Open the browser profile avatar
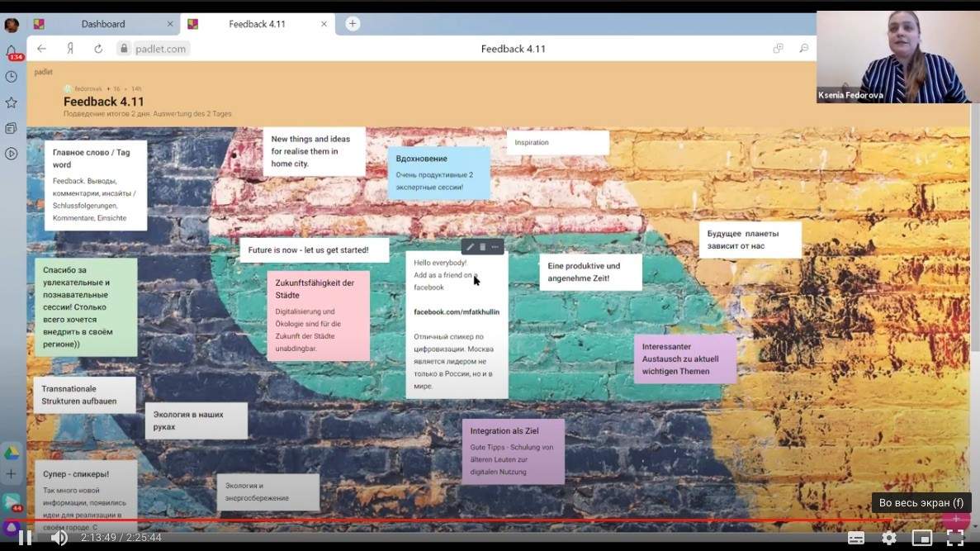Screen dimensions: 980x551 click(x=12, y=25)
